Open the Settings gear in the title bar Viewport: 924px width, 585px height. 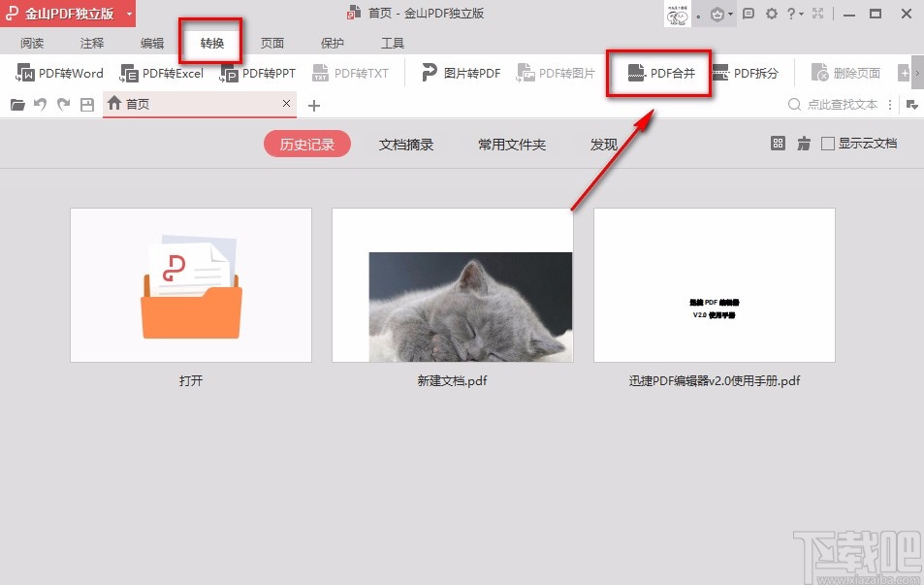point(771,13)
